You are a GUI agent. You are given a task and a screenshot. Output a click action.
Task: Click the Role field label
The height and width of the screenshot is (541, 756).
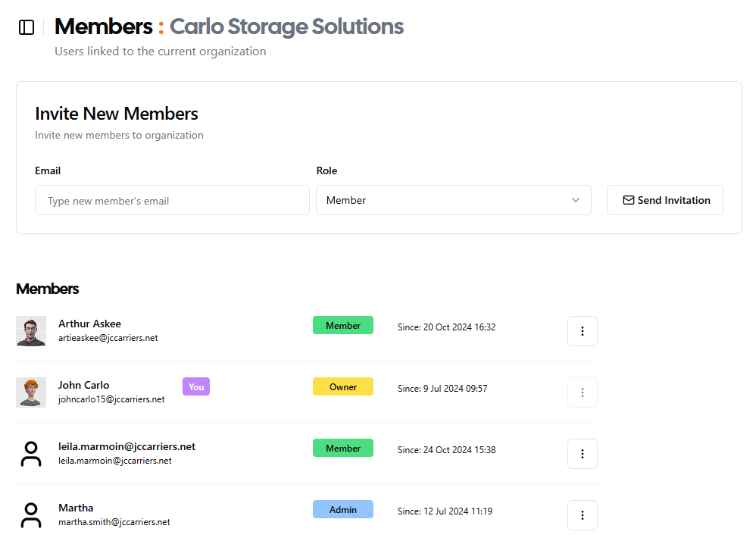326,170
